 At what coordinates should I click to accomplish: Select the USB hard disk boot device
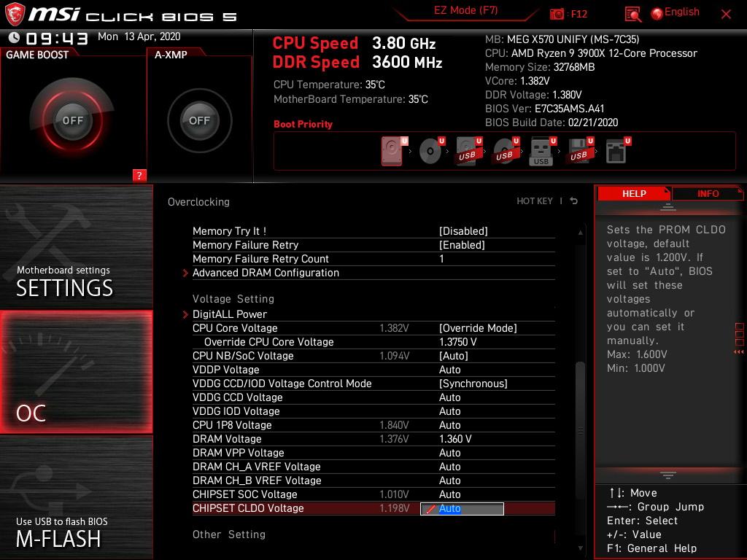(469, 152)
